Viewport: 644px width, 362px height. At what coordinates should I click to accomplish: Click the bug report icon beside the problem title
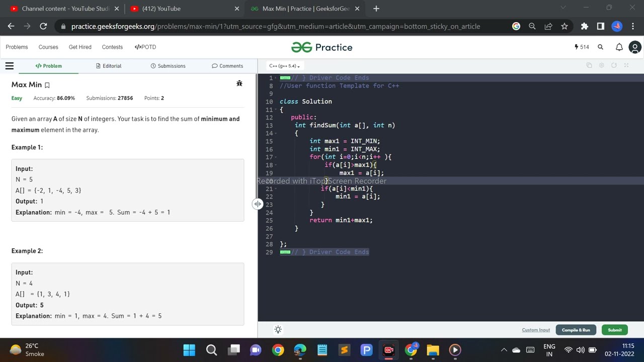pyautogui.click(x=239, y=83)
